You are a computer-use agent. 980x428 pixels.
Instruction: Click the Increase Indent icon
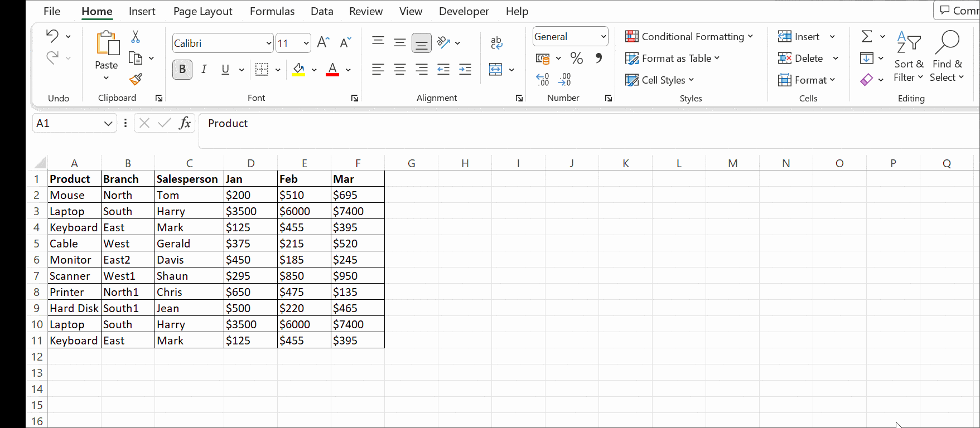click(465, 69)
